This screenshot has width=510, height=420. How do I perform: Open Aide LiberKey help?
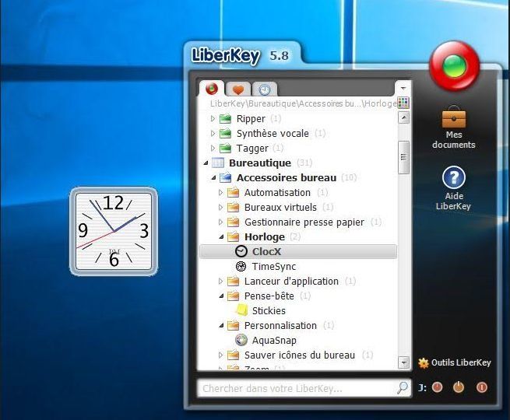coord(453,188)
